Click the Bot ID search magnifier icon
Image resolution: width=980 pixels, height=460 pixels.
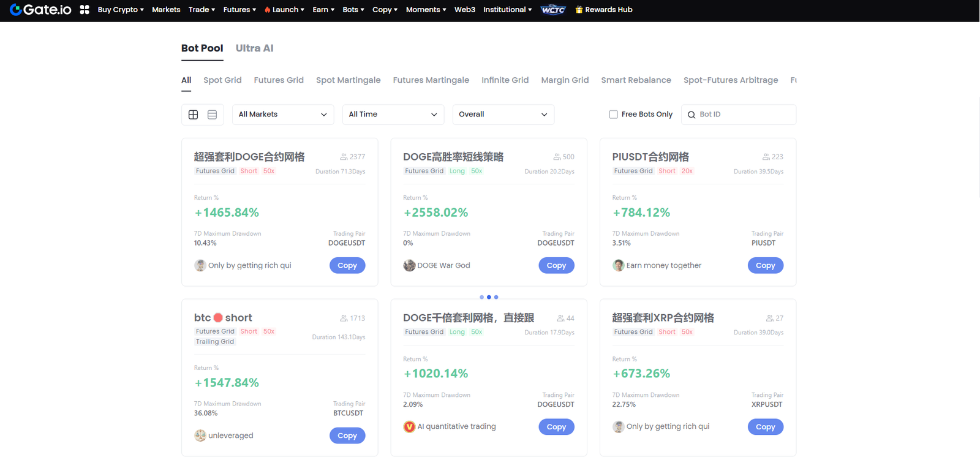[x=692, y=115]
